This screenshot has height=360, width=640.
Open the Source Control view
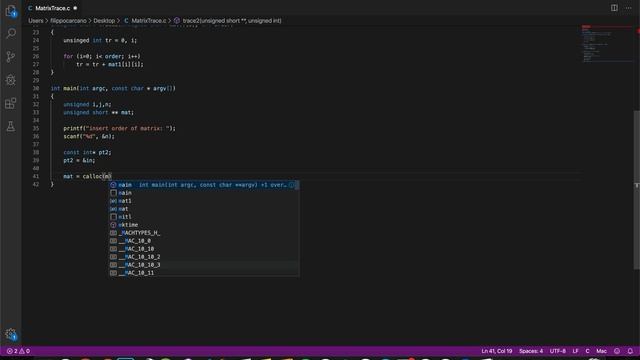tap(11, 56)
